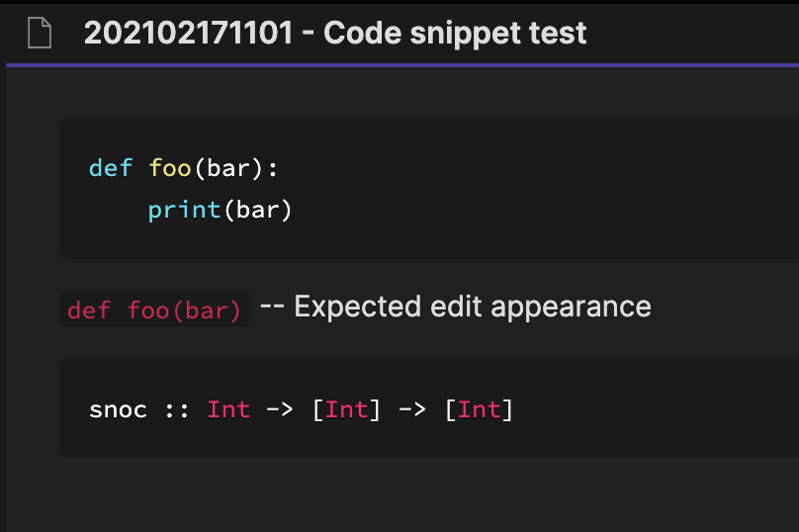Click "(bar):" on the def line
The image size is (799, 532).
[x=236, y=168]
